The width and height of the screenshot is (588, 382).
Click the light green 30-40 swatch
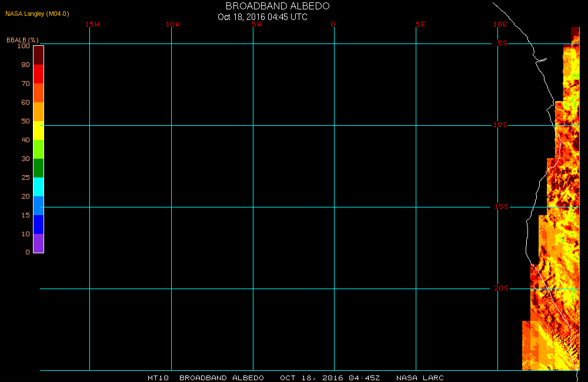pyautogui.click(x=39, y=149)
